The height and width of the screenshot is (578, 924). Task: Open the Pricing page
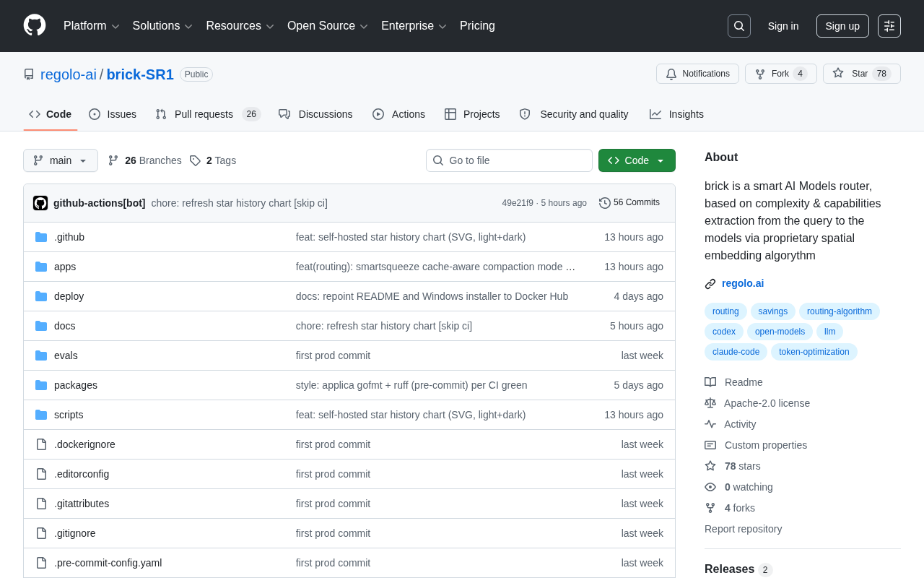tap(477, 26)
